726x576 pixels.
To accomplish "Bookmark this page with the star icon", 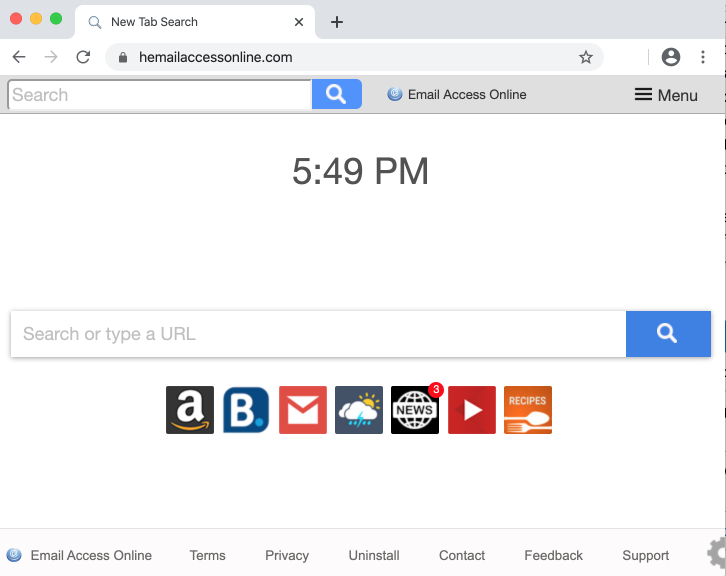I will pyautogui.click(x=586, y=57).
